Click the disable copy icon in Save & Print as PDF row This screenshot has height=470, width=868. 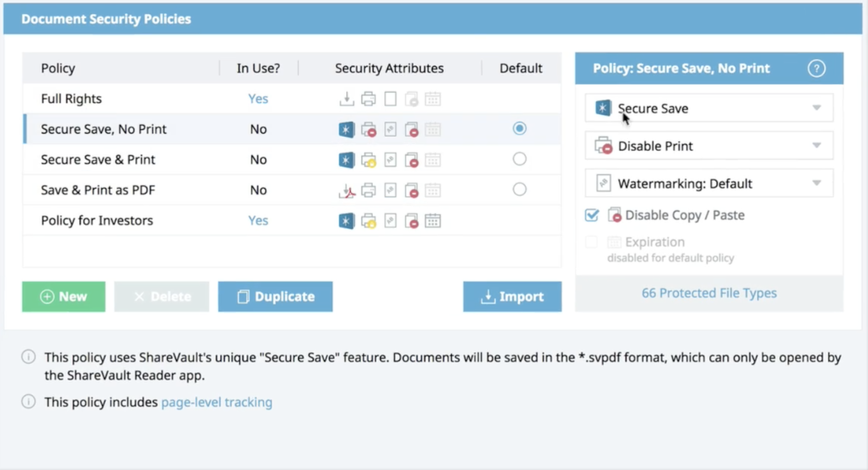(412, 190)
